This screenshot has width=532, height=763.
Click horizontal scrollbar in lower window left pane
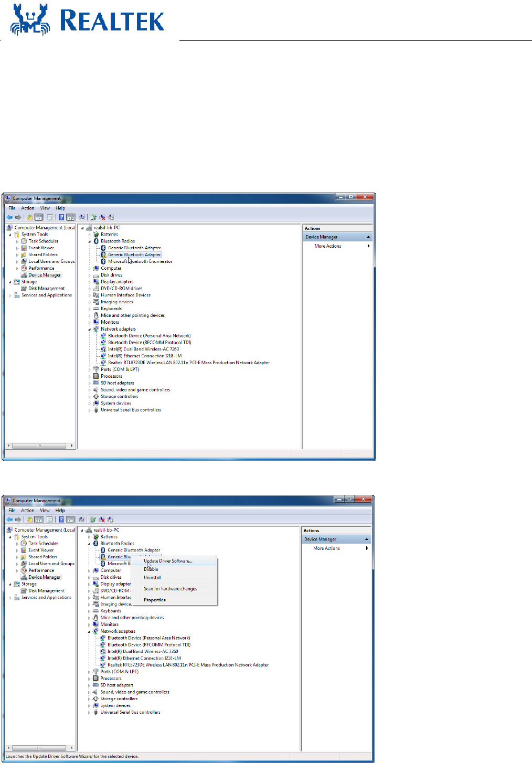click(40, 748)
